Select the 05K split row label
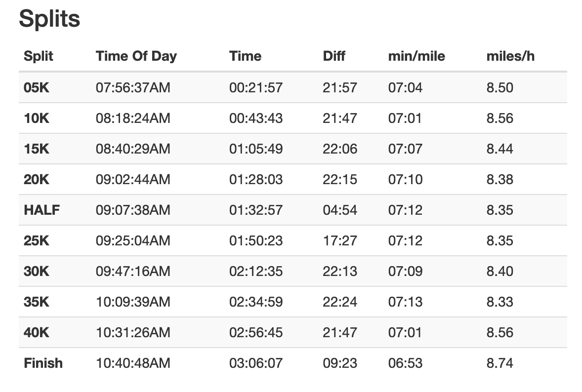 (x=37, y=88)
